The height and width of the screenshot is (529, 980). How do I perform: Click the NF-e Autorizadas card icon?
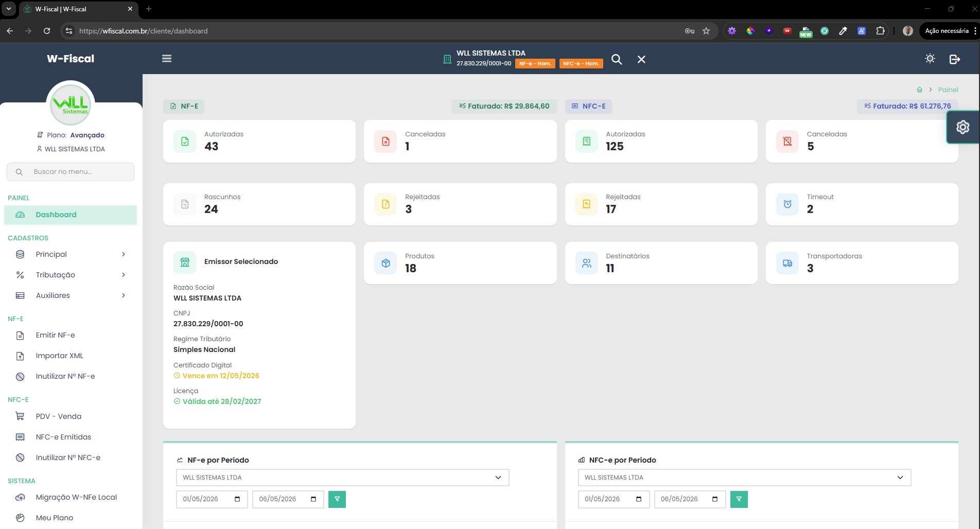(185, 142)
